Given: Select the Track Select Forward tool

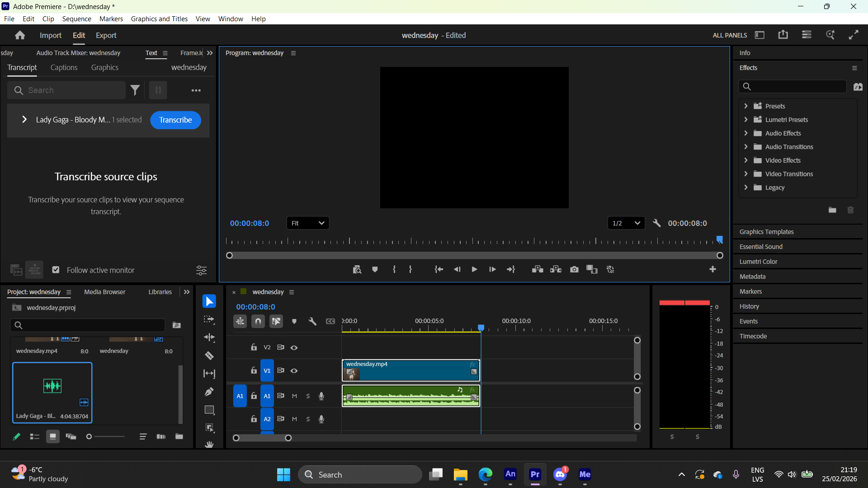Looking at the screenshot, I should pyautogui.click(x=209, y=319).
